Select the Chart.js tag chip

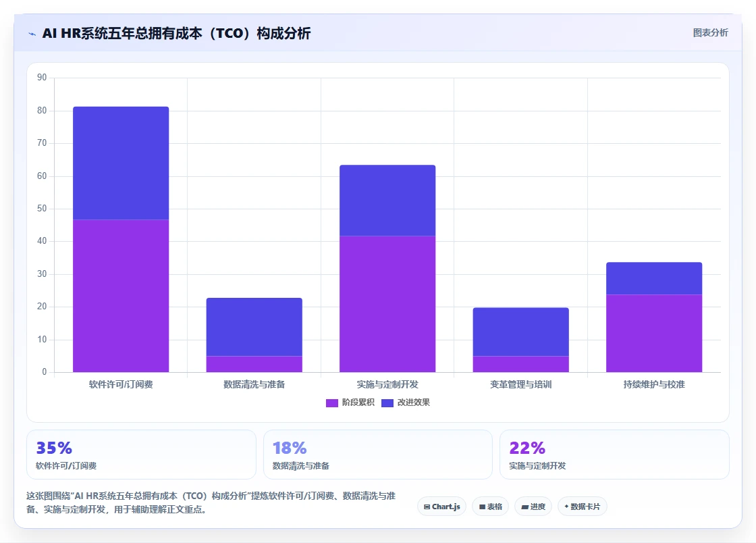click(441, 507)
